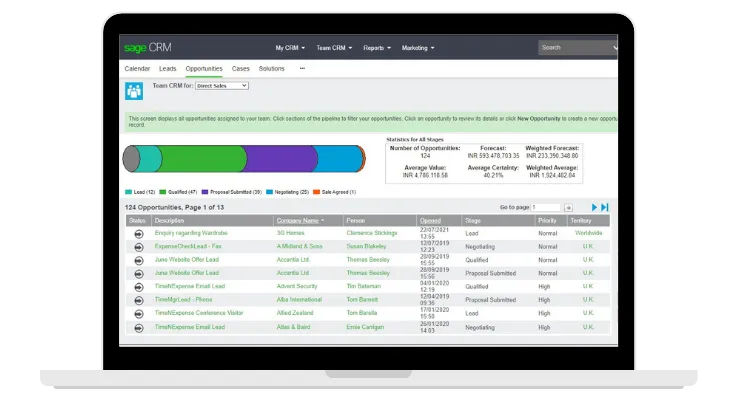
Task: Filter pipeline by purple Proposal Submitted segment
Action: click(282, 159)
